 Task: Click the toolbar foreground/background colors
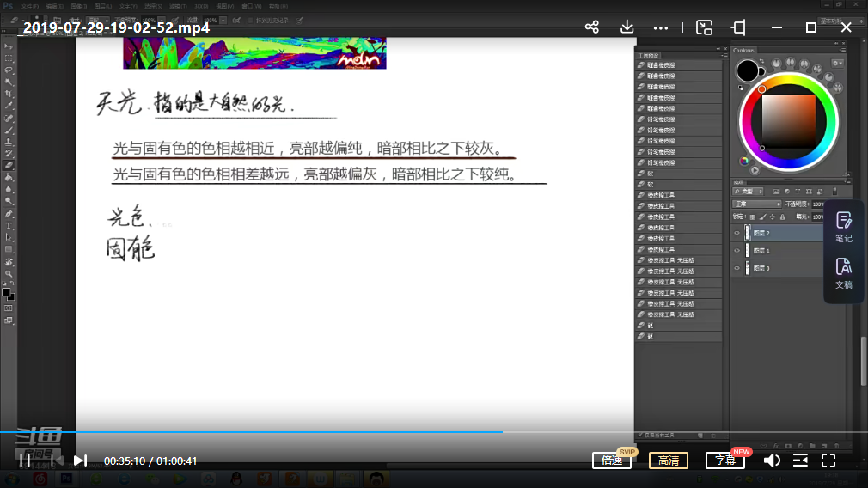pyautogui.click(x=8, y=294)
